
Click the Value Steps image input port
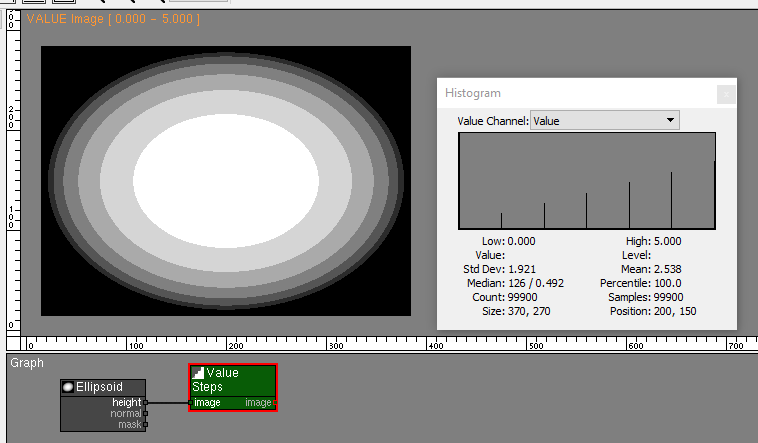click(192, 402)
